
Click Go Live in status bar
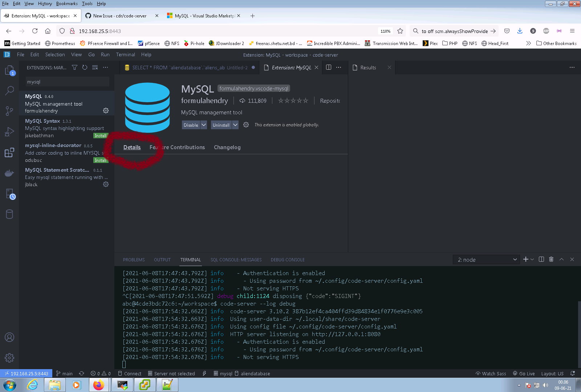tap(524, 373)
